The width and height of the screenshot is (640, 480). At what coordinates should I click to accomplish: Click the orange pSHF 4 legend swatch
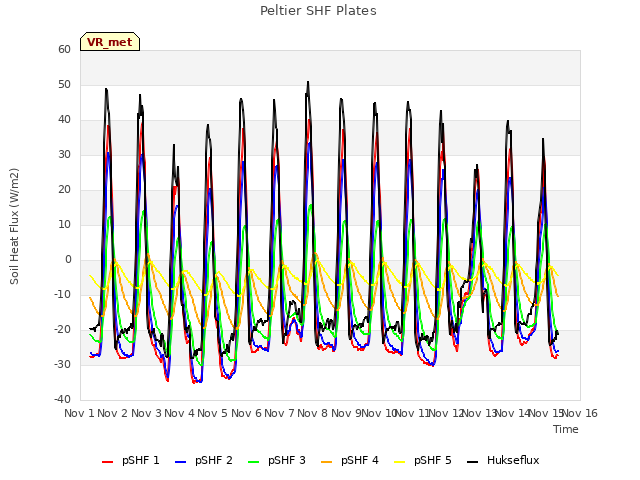pyautogui.click(x=327, y=462)
